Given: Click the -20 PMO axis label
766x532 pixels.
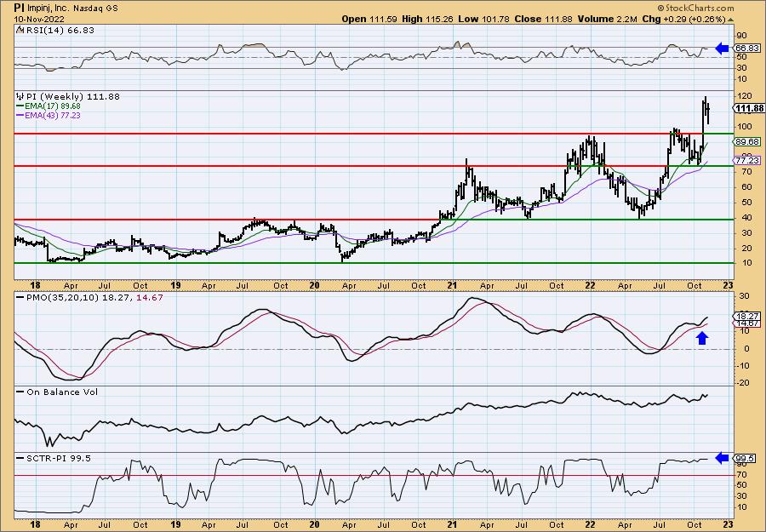Looking at the screenshot, I should [743, 383].
